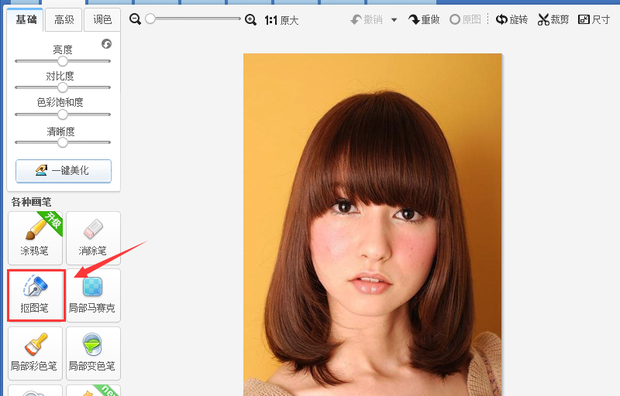Choose the 局部彩色笔 local color brush
Screen dimensions: 620x396
point(35,353)
